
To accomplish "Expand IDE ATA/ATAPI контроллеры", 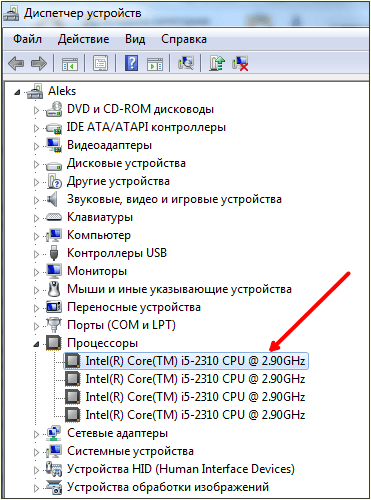I will [36, 128].
